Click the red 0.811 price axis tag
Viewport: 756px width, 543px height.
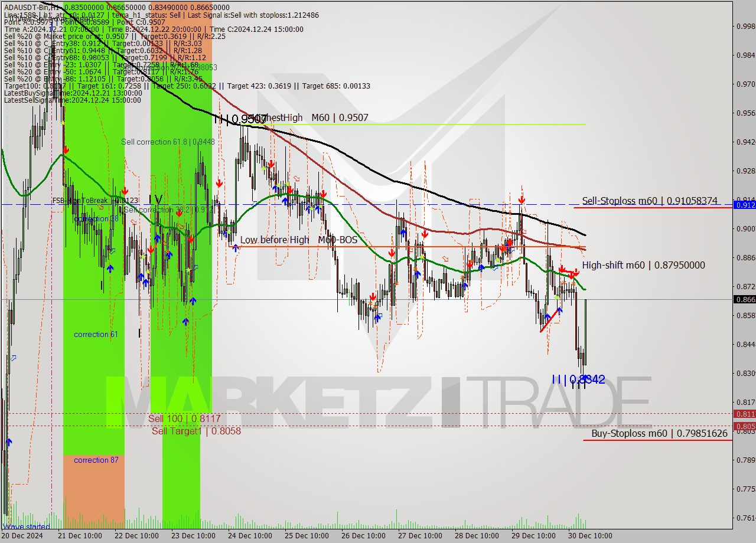745,414
